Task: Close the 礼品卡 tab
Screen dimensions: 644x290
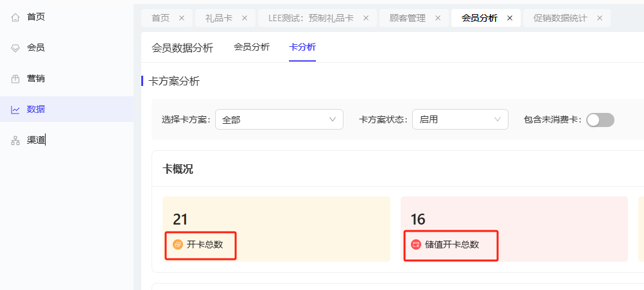Action: click(245, 18)
